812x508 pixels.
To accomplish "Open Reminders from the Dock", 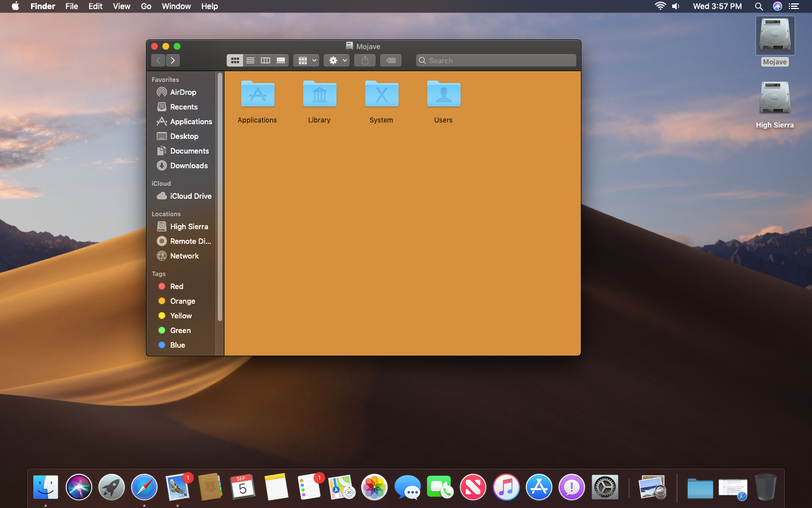I will (309, 487).
